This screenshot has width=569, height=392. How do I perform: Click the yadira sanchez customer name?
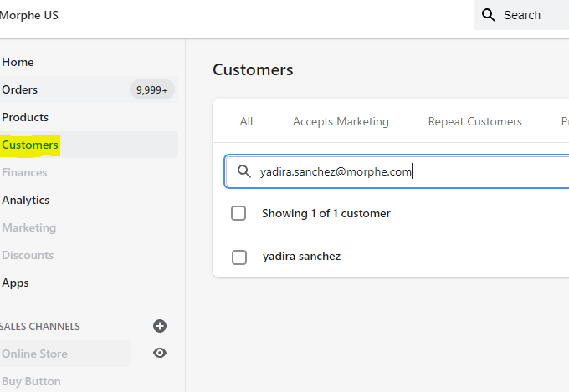click(301, 257)
